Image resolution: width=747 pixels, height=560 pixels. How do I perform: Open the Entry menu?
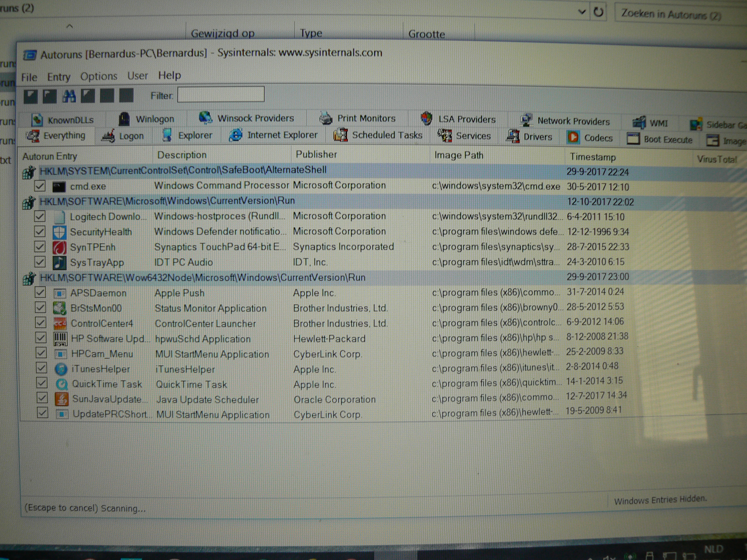point(59,77)
